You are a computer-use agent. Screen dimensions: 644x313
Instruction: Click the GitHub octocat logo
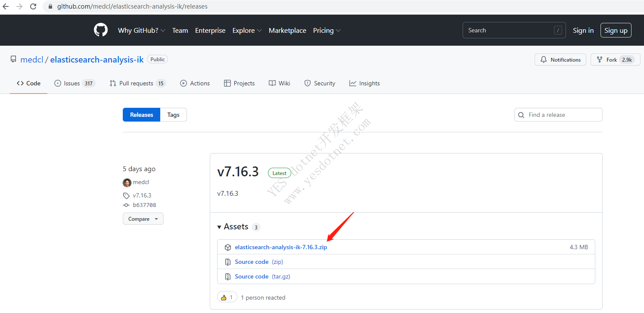point(101,30)
